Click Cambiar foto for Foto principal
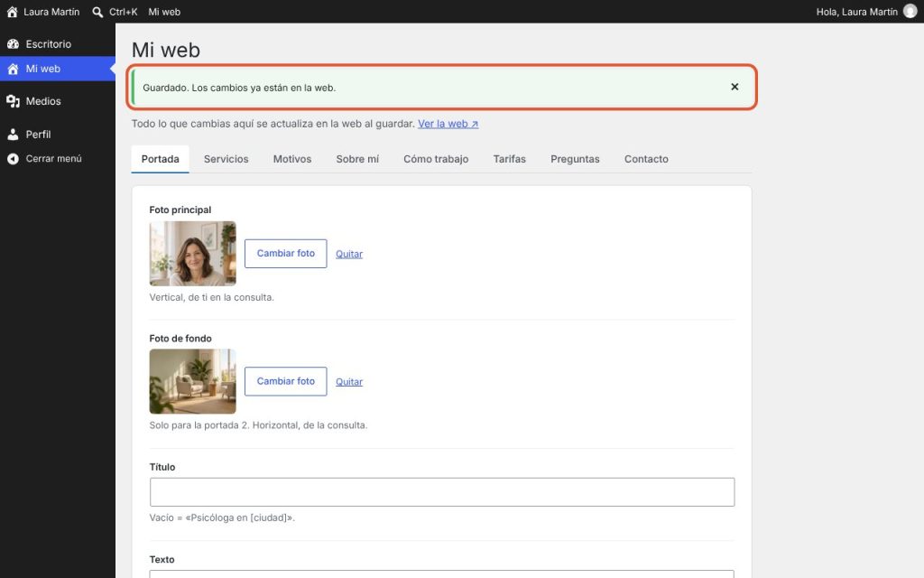Screen dimensions: 924x578 pyautogui.click(x=286, y=254)
